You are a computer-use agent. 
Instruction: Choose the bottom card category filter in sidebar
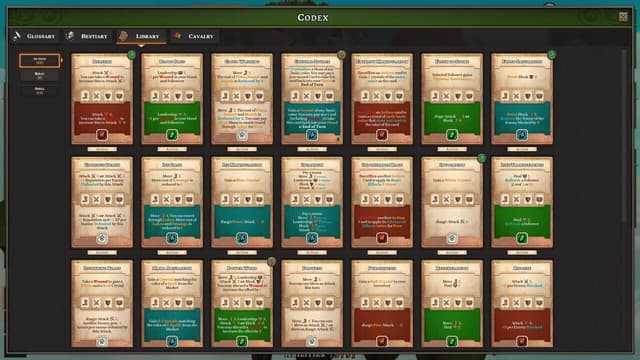tap(40, 90)
